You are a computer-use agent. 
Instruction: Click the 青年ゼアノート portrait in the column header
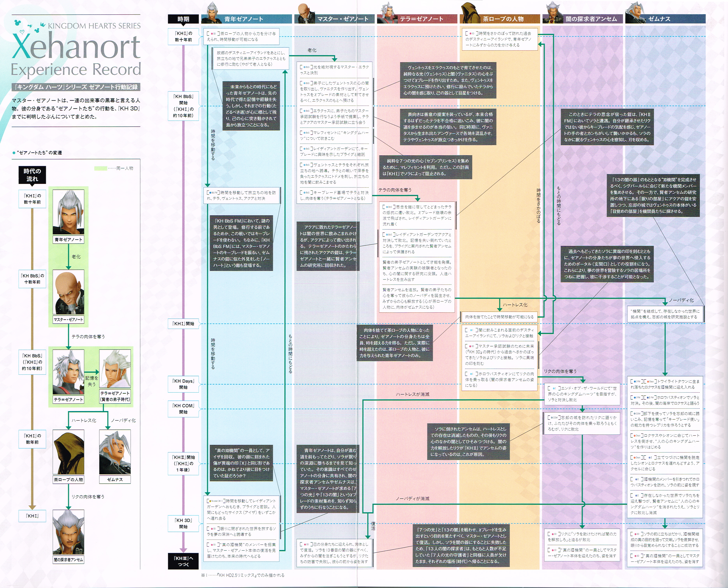212,12
